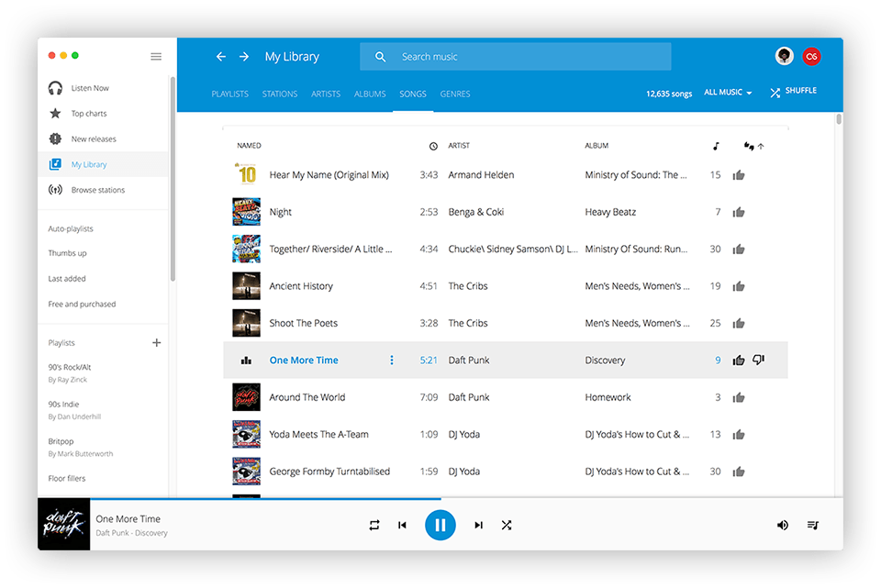This screenshot has height=588, width=881.
Task: Open the Last added auto-playlist
Action: pyautogui.click(x=67, y=279)
